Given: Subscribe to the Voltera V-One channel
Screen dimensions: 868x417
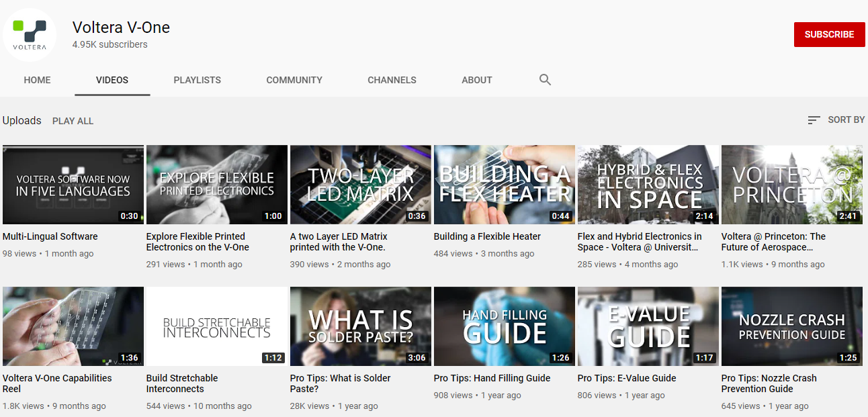Looking at the screenshot, I should pos(829,34).
